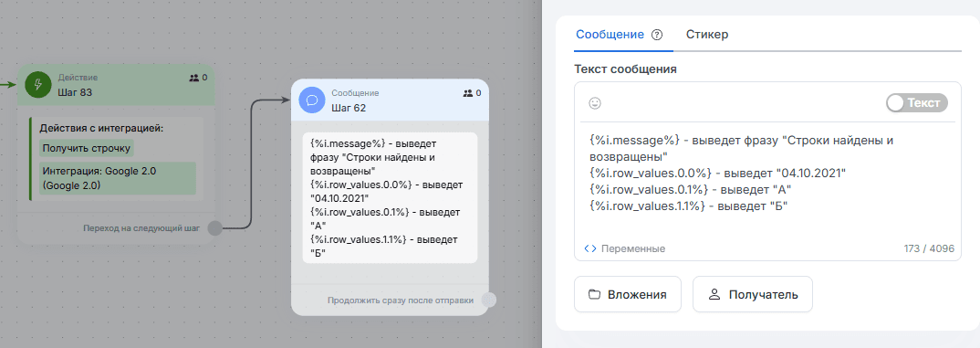
Task: Click the connector dot next to Продолжить сразу после отправки
Action: [x=489, y=300]
